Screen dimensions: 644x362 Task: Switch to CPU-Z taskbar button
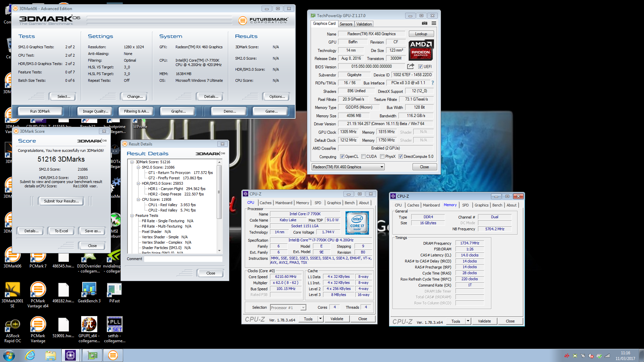pos(70,355)
